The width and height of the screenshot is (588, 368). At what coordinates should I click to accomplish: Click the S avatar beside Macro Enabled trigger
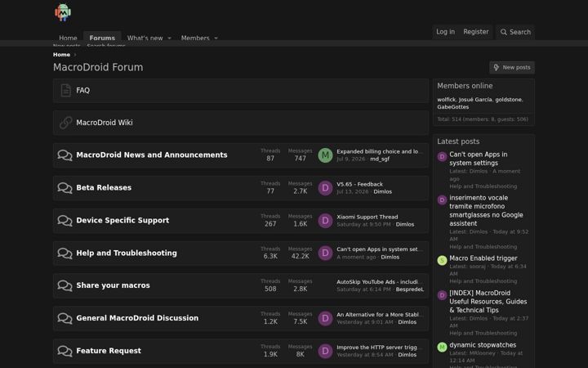(x=442, y=260)
